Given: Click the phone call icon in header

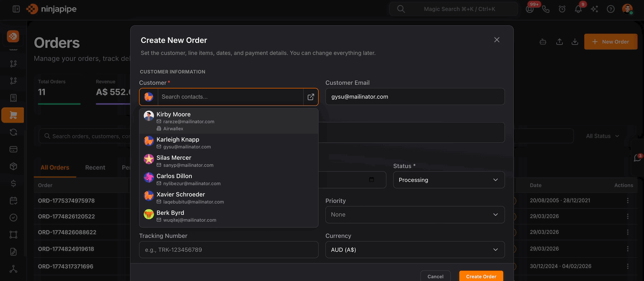Looking at the screenshot, I should pyautogui.click(x=546, y=9).
